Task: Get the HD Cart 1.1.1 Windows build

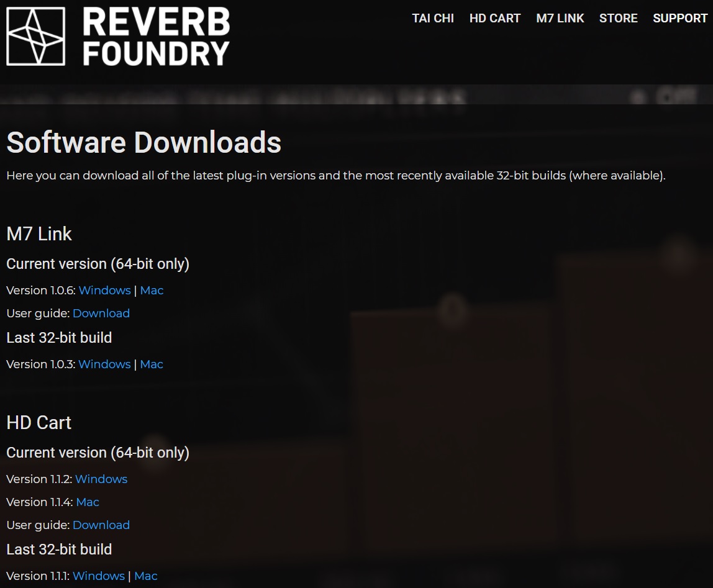Action: [x=98, y=576]
